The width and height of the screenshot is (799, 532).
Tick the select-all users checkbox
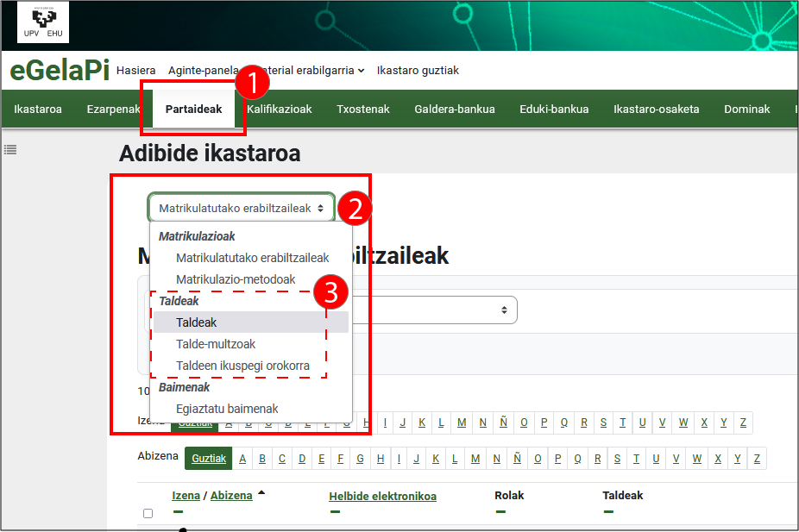point(148,513)
